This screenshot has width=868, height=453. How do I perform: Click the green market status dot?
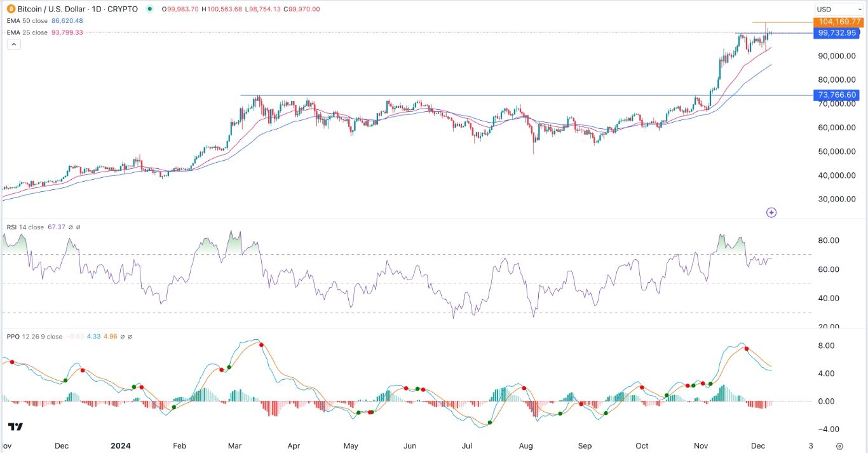(x=150, y=9)
